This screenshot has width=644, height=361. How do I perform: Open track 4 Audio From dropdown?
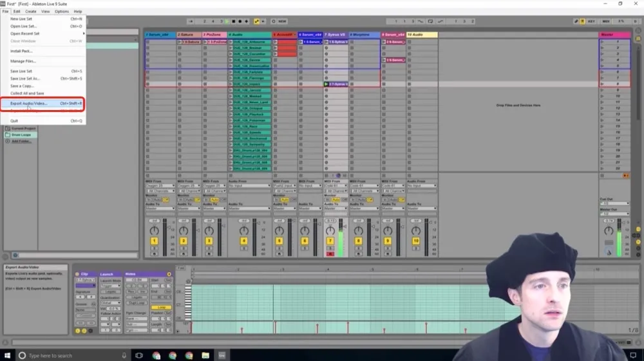[x=249, y=186]
